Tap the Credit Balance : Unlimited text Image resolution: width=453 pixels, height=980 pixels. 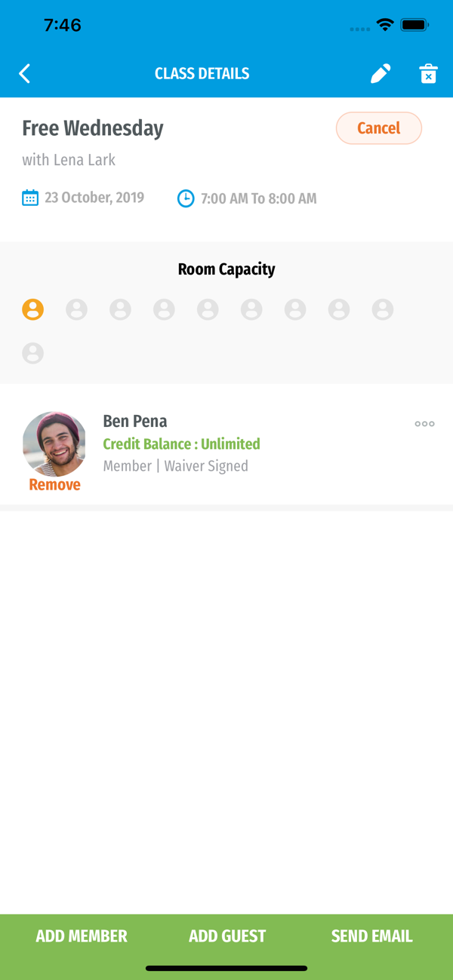pos(181,444)
